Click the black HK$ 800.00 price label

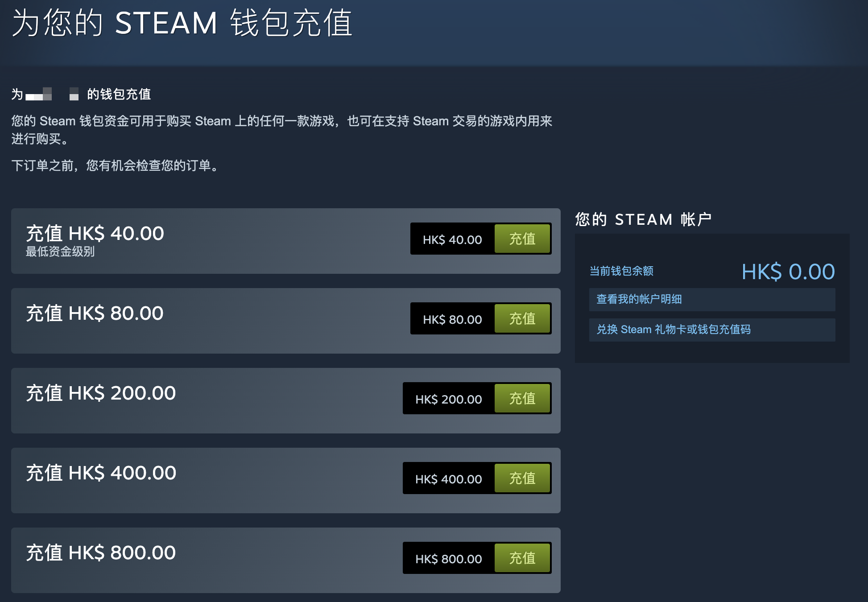click(449, 559)
